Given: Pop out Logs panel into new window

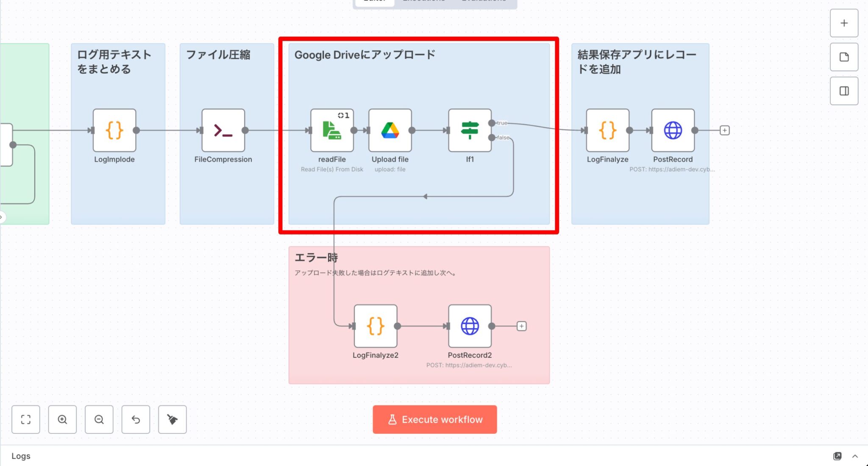Looking at the screenshot, I should click(x=837, y=456).
